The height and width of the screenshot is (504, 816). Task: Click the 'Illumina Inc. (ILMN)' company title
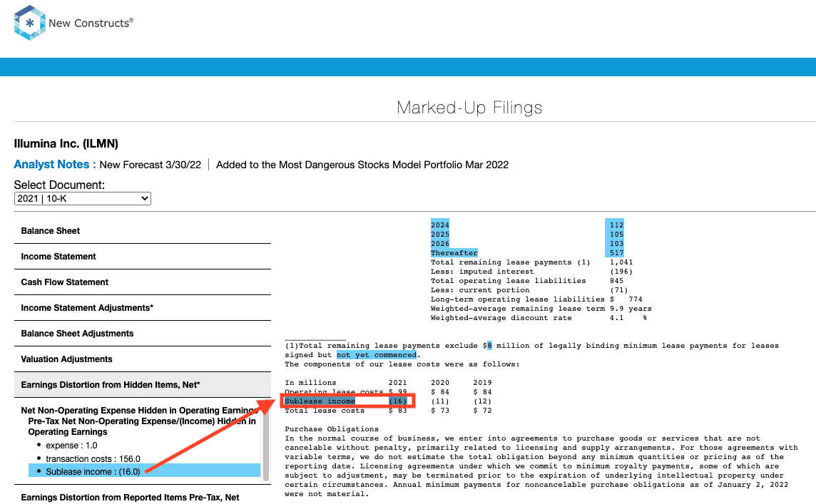point(66,143)
